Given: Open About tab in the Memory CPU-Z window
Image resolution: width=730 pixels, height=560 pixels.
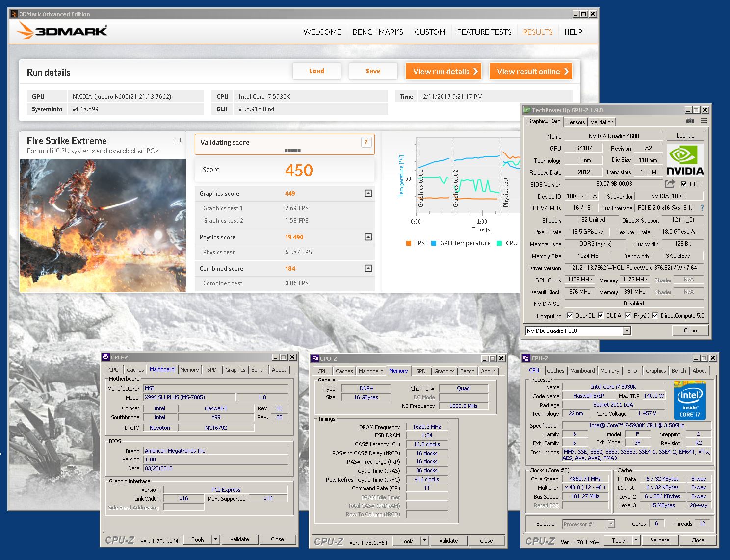Looking at the screenshot, I should click(488, 371).
